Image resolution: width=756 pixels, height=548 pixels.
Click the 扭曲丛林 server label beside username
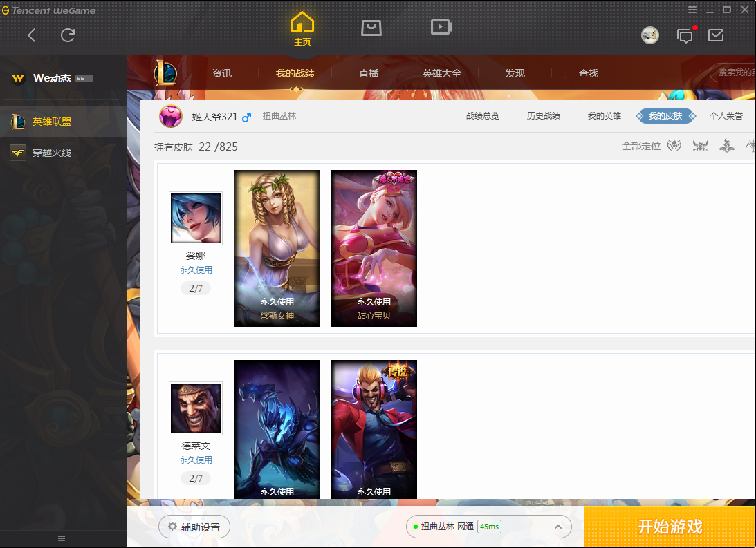point(279,116)
